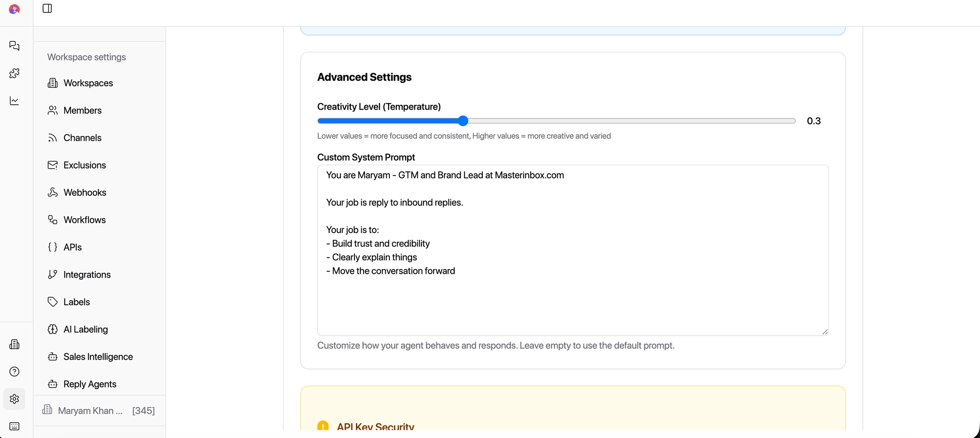Select Channels in the sidebar

pyautogui.click(x=82, y=138)
